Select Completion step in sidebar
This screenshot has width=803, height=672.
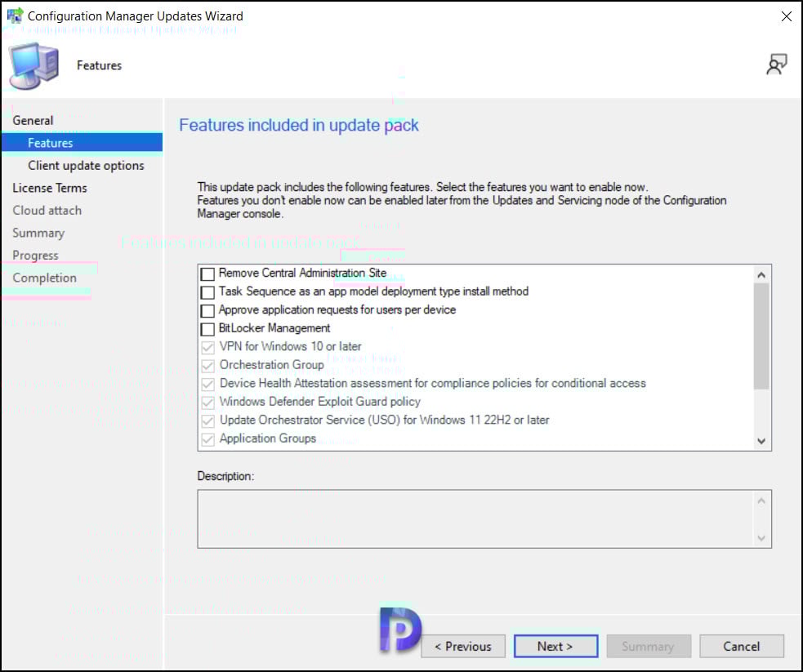45,278
